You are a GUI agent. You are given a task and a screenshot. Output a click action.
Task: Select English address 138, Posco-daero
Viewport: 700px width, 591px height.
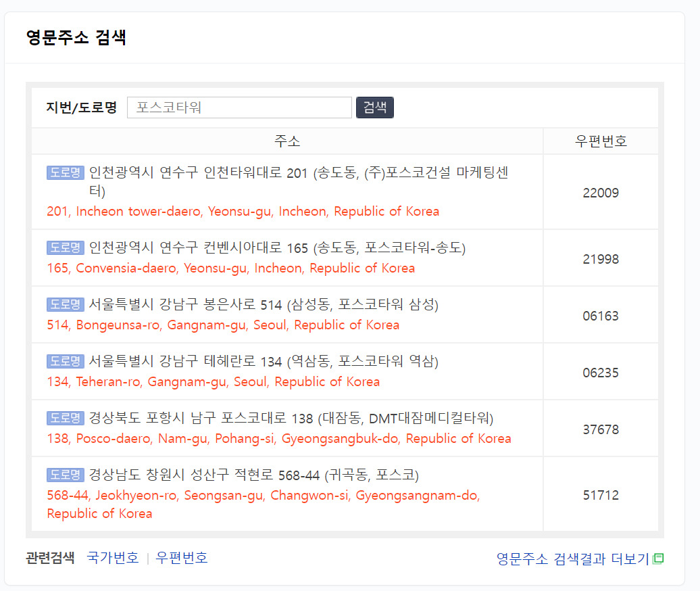click(x=279, y=439)
